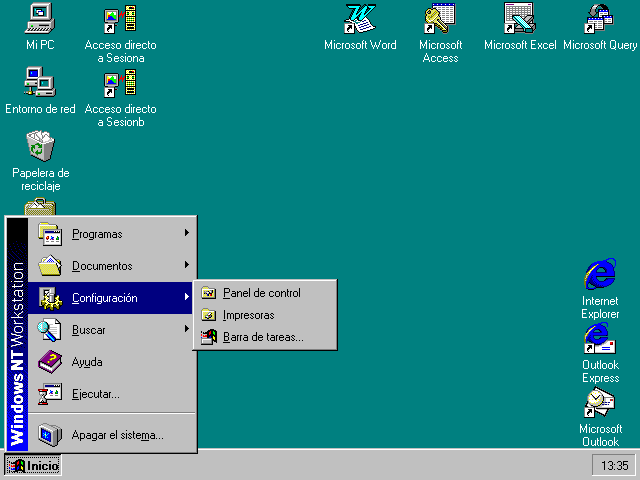Select the Acceso directo a Sesionb icon
640x480 pixels.
point(120,83)
